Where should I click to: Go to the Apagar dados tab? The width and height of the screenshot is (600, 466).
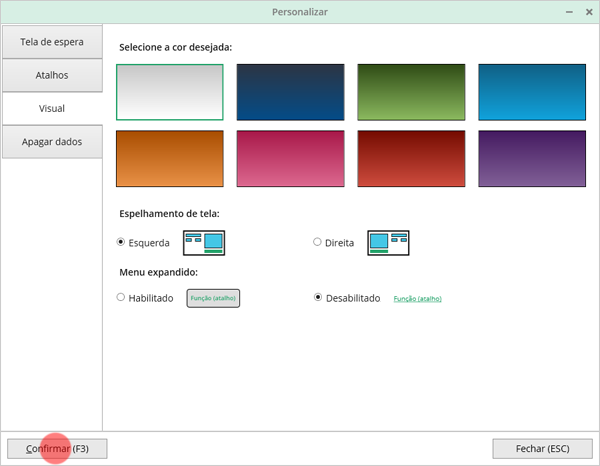click(x=52, y=142)
